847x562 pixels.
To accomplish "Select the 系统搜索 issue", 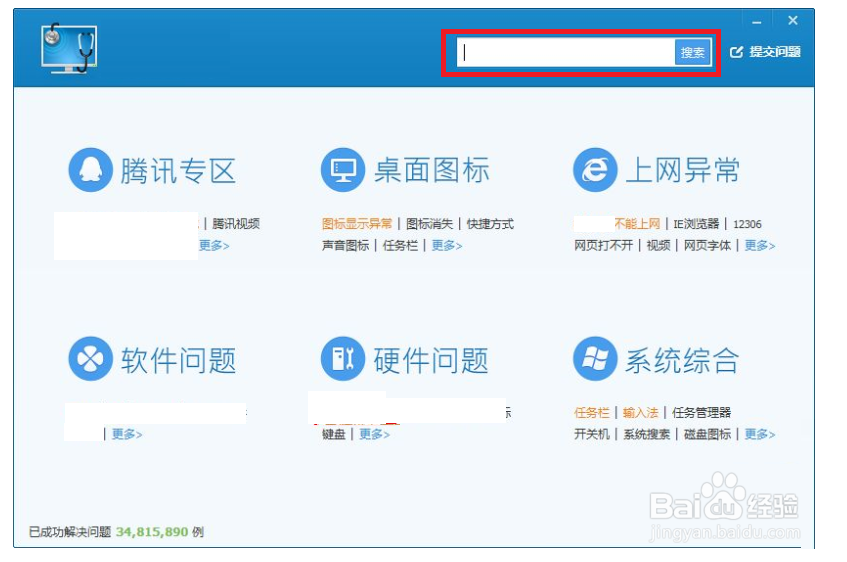I will click(x=647, y=434).
